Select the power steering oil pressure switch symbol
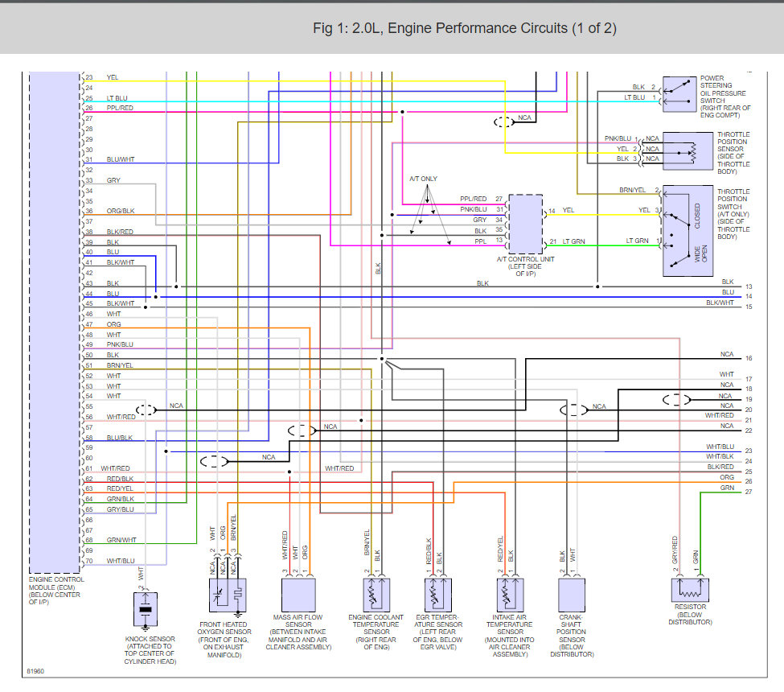The width and height of the screenshot is (784, 692). coord(679,94)
